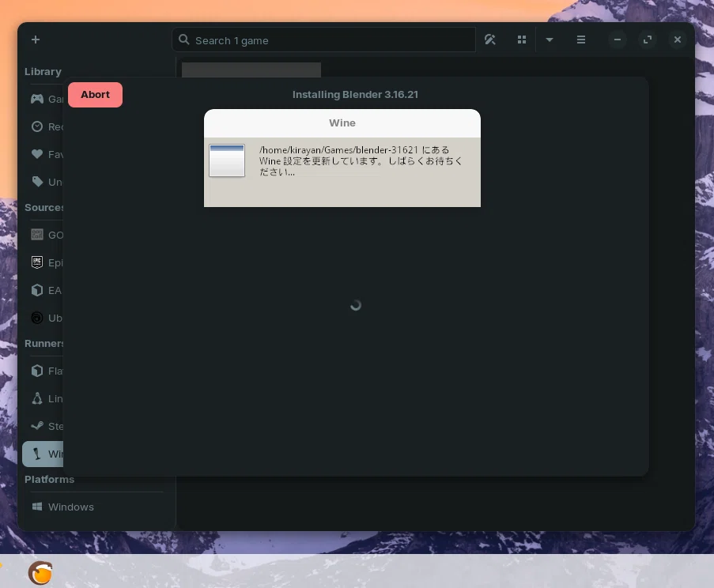The image size is (714, 588).
Task: Abort the Blender installation
Action: tap(95, 95)
